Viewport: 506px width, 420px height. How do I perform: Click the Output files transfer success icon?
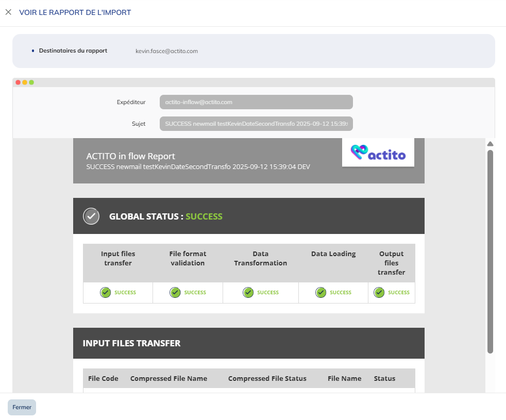[379, 293]
